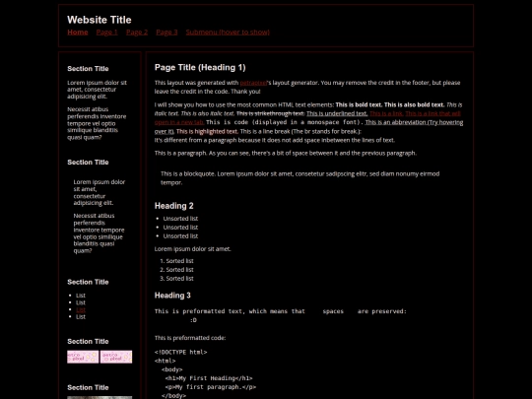Select the third 'Unsorted list' bullet item
This screenshot has width=532, height=399.
(180, 236)
